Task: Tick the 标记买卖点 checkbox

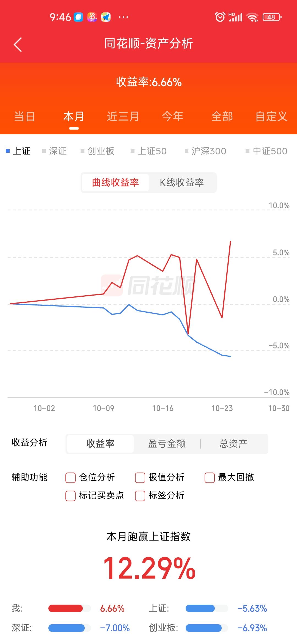Action: point(70,496)
